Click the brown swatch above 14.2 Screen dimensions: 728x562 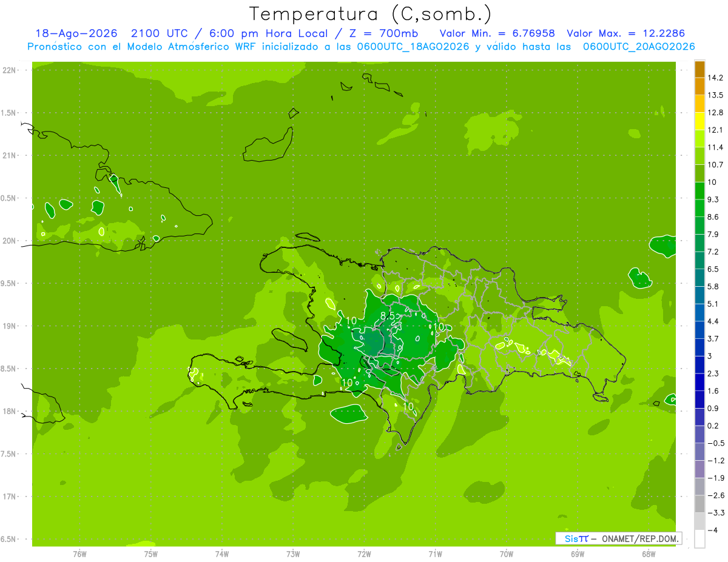click(x=699, y=69)
